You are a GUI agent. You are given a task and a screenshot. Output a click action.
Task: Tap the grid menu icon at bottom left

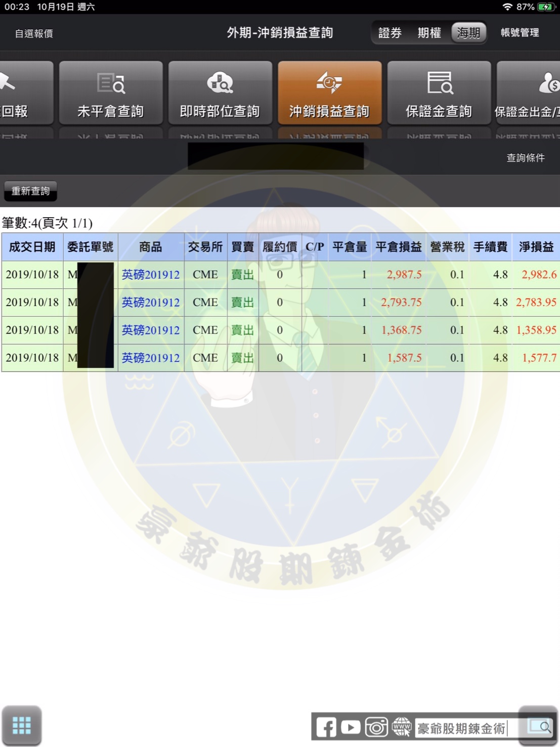pyautogui.click(x=21, y=725)
